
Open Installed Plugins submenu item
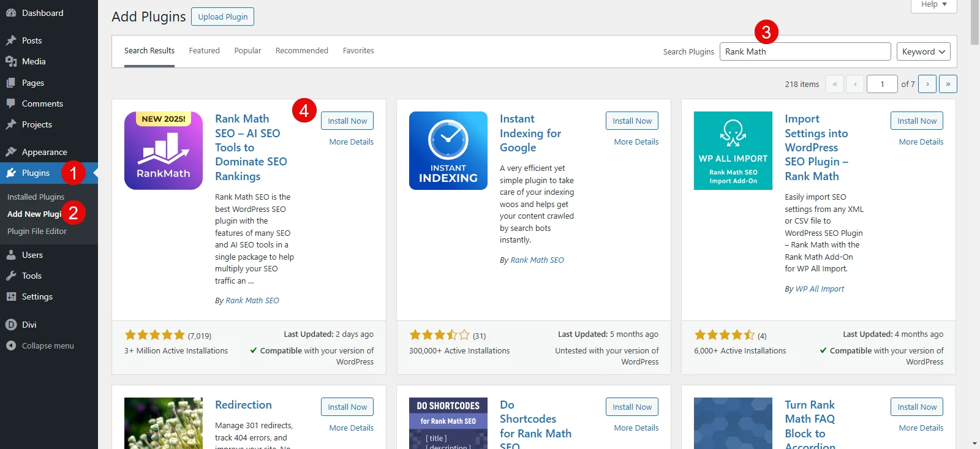36,197
